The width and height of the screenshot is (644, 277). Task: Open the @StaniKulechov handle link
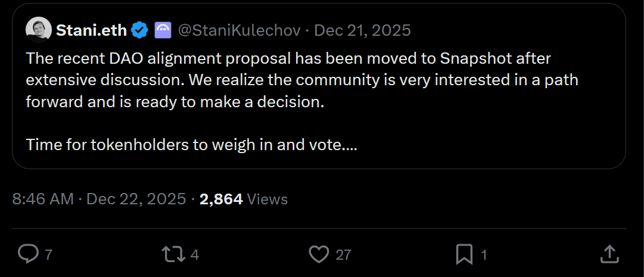coord(239,30)
